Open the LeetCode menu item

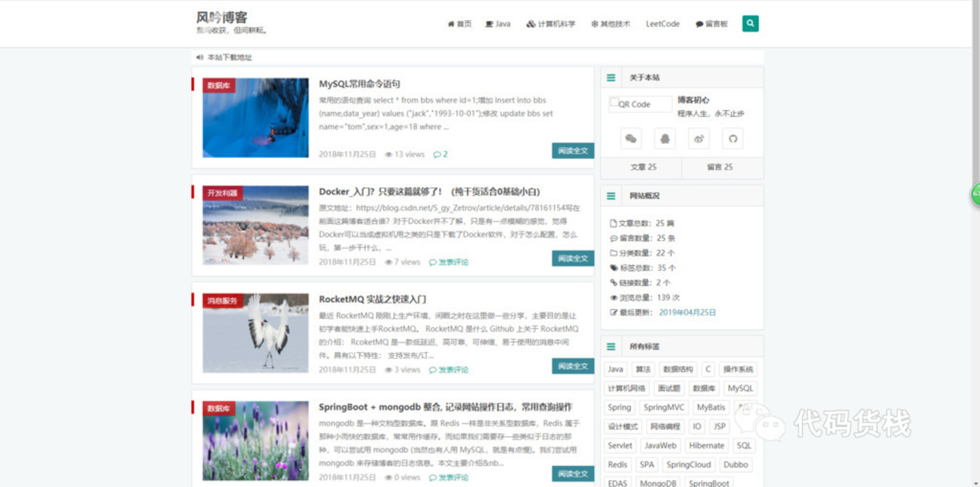(x=663, y=24)
